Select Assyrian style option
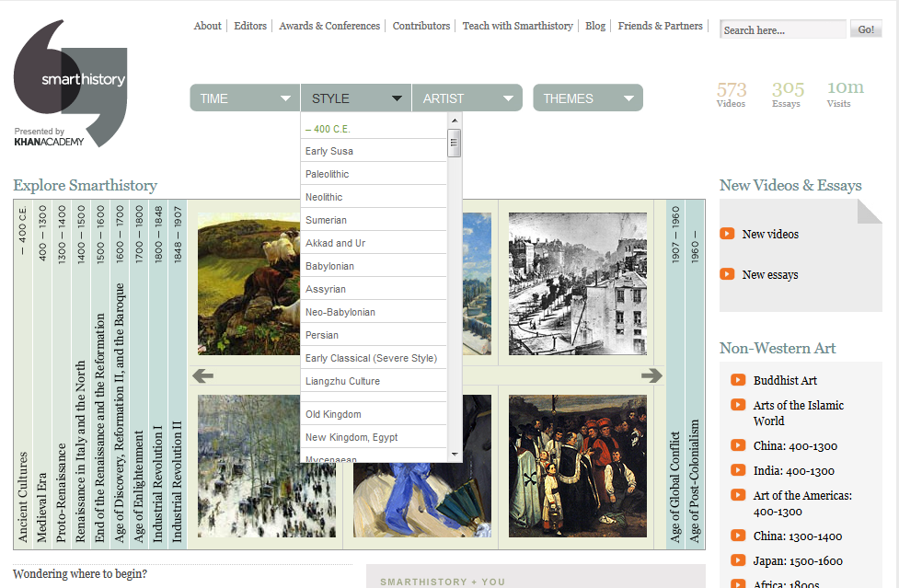 pyautogui.click(x=374, y=288)
